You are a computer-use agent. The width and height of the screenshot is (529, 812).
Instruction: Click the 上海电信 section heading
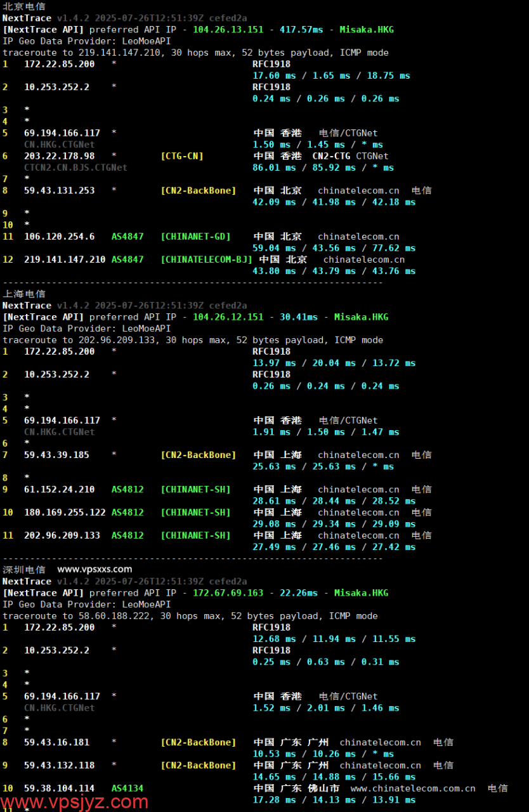tap(24, 294)
